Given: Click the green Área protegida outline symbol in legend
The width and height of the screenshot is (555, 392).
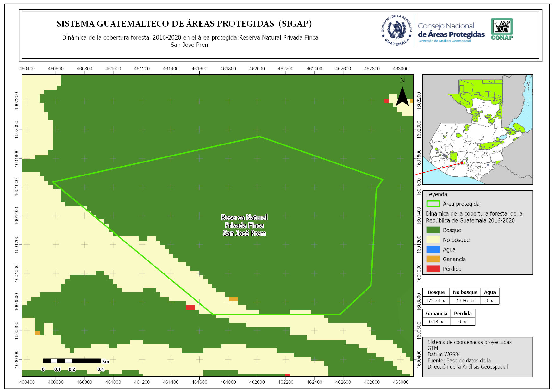Looking at the screenshot, I should [x=433, y=204].
